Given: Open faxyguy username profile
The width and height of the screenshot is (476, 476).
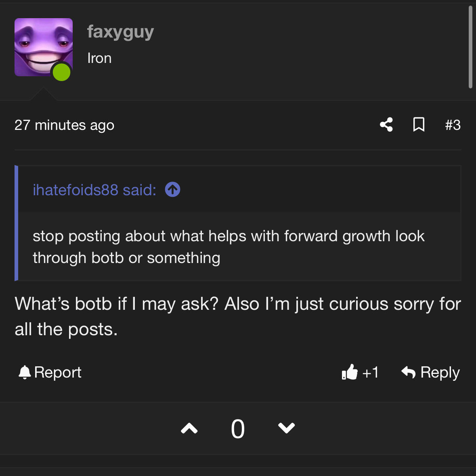Looking at the screenshot, I should (121, 32).
